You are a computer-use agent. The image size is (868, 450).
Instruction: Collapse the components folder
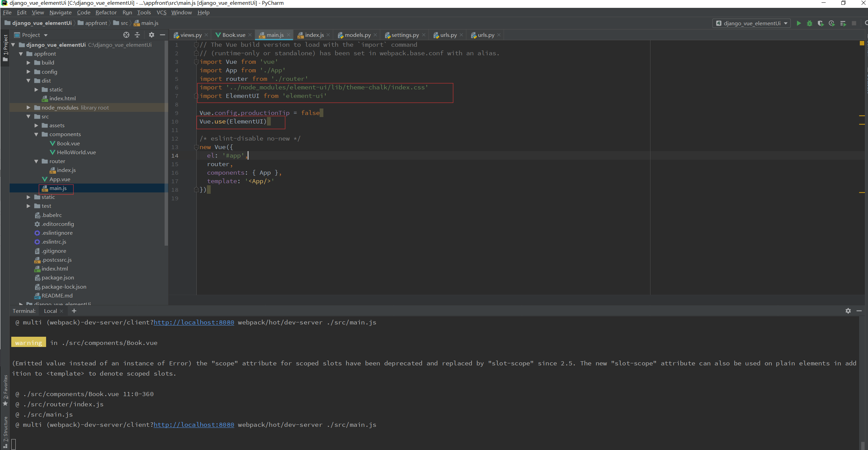coord(36,134)
